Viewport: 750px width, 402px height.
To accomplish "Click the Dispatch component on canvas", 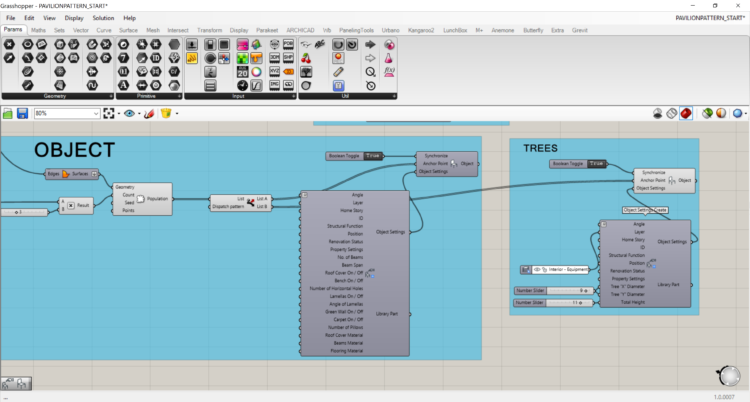I will [x=240, y=203].
